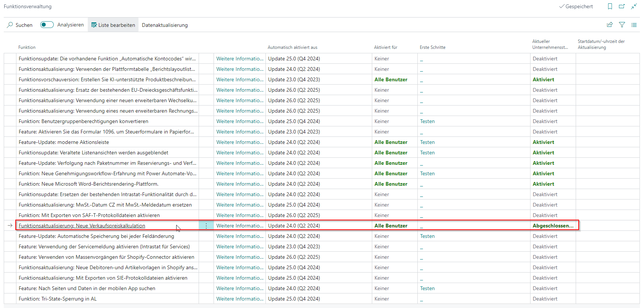644x308 pixels.
Task: Click the Suchen magnifier icon
Action: tap(10, 25)
